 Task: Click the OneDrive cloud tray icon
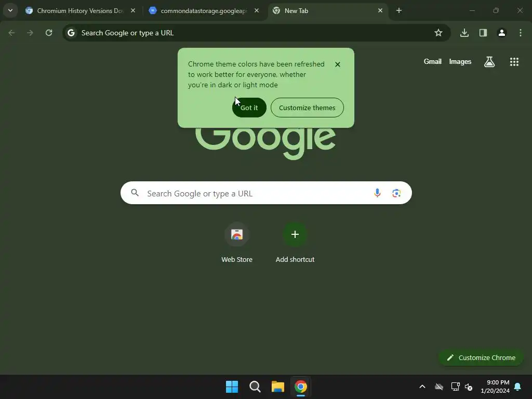pyautogui.click(x=439, y=387)
